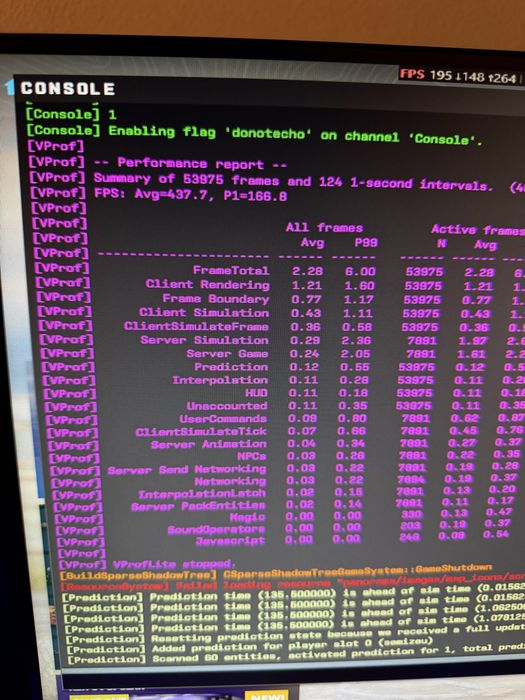This screenshot has width=525, height=700.
Task: Click the Server PackEntities row label
Action: coord(198,506)
